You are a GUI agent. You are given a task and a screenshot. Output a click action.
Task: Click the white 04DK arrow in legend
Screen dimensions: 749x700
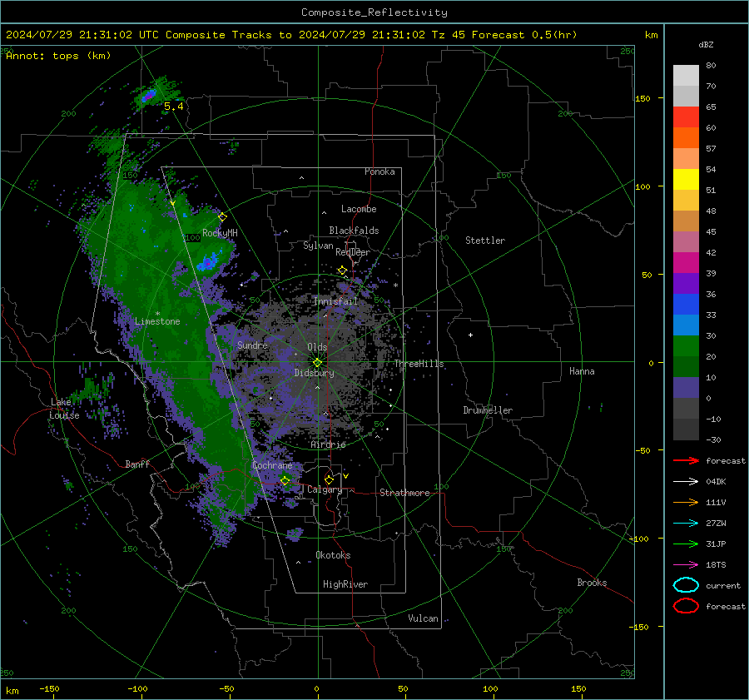[686, 482]
